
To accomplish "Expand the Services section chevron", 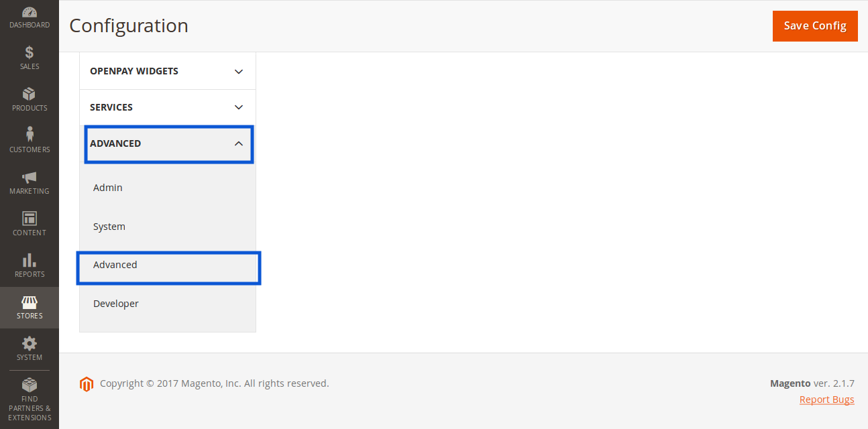I will click(x=238, y=107).
